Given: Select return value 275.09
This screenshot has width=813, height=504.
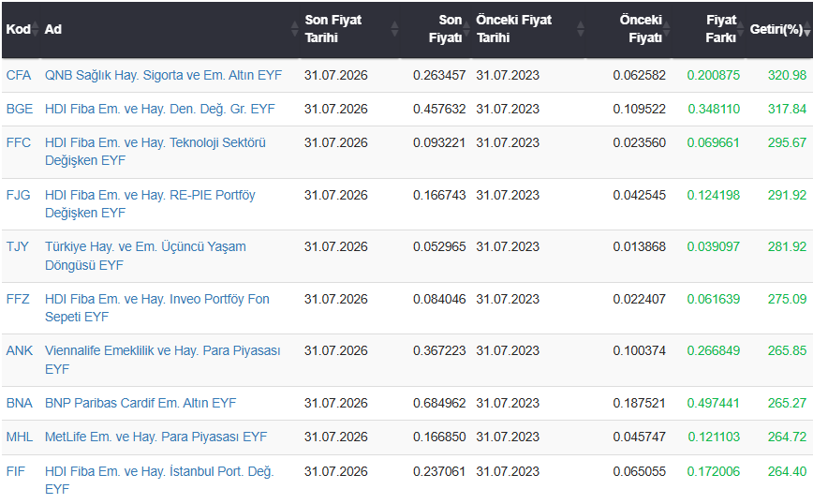Looking at the screenshot, I should tap(787, 299).
